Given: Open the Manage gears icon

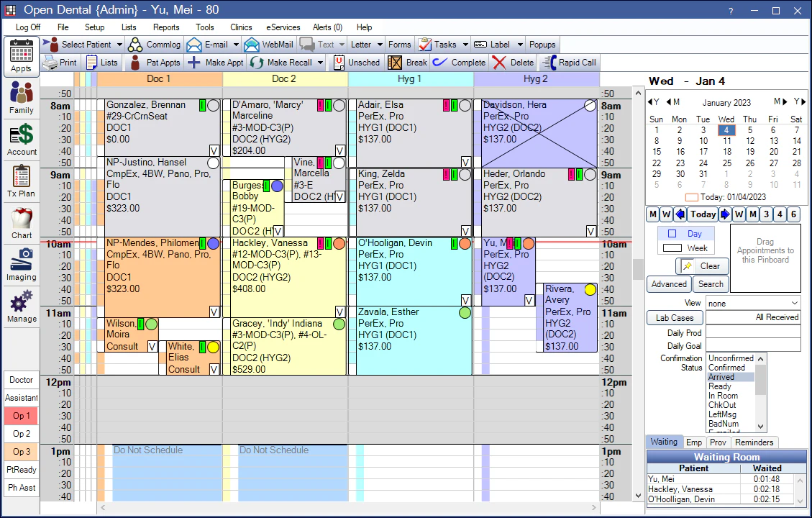Looking at the screenshot, I should (x=22, y=301).
